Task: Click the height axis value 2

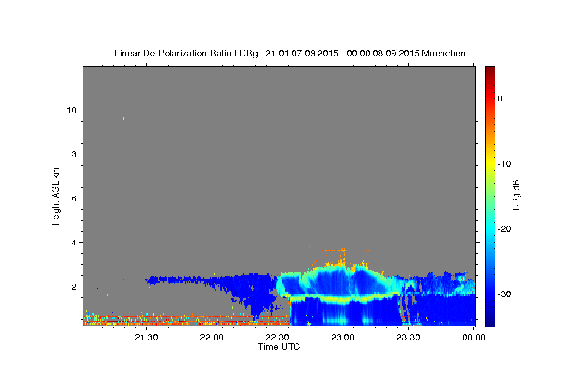Action: coord(73,287)
